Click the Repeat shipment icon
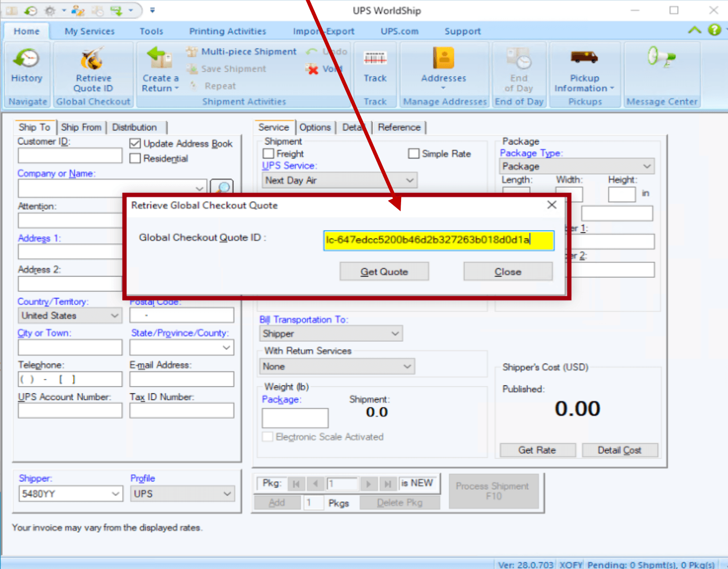This screenshot has width=728, height=569. [193, 85]
